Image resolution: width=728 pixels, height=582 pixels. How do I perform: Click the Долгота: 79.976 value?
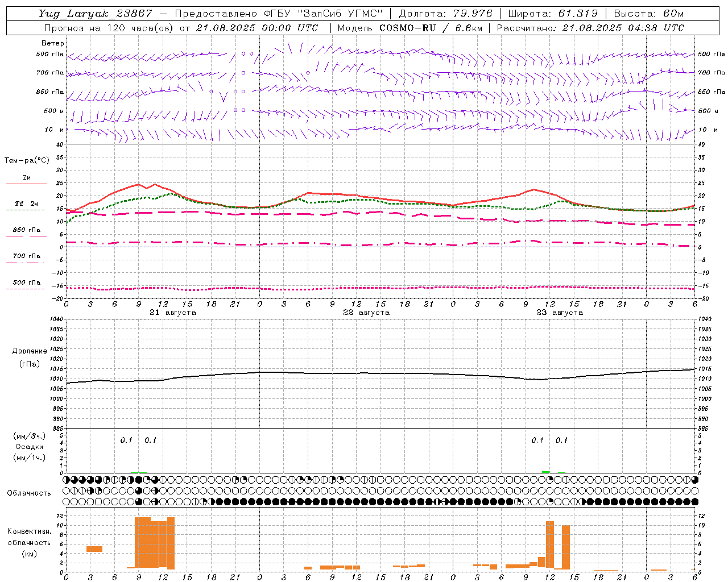(445, 14)
